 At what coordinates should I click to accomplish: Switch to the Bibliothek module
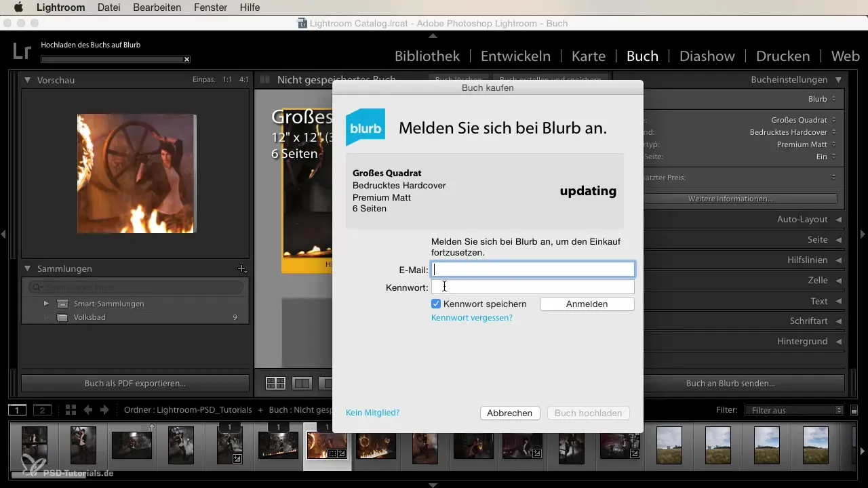[x=427, y=56]
